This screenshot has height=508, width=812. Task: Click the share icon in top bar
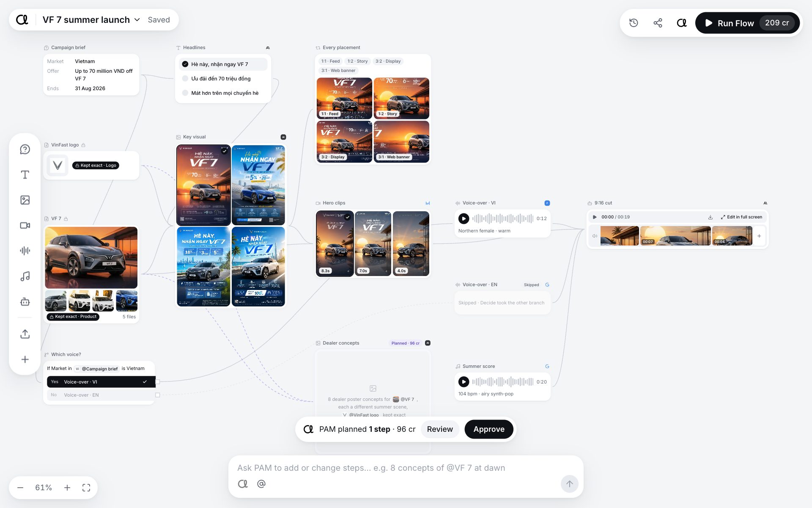(x=658, y=23)
